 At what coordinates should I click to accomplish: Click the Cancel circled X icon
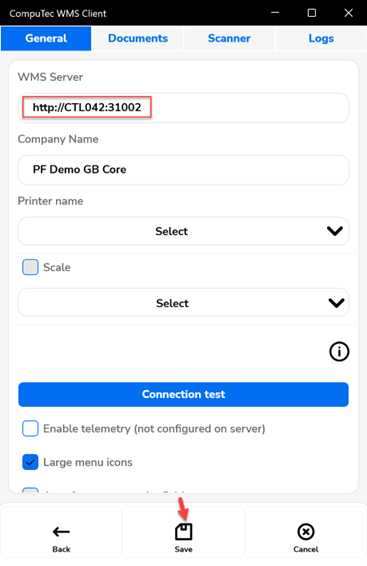(306, 532)
